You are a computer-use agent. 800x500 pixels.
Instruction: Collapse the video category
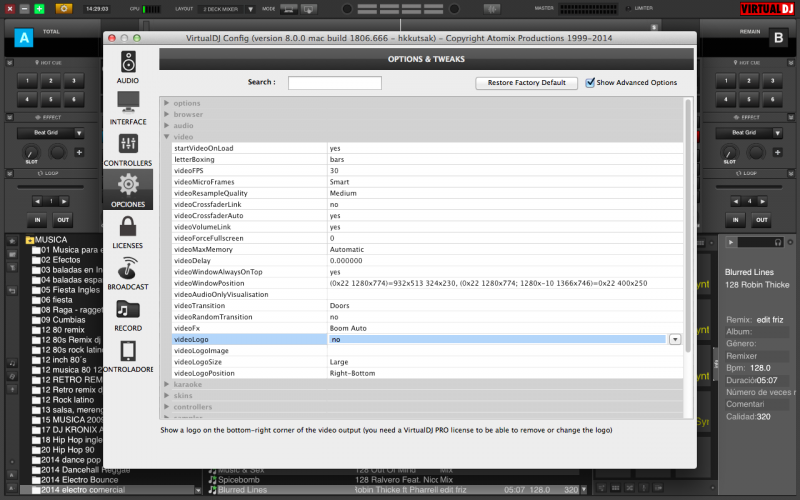(x=166, y=137)
